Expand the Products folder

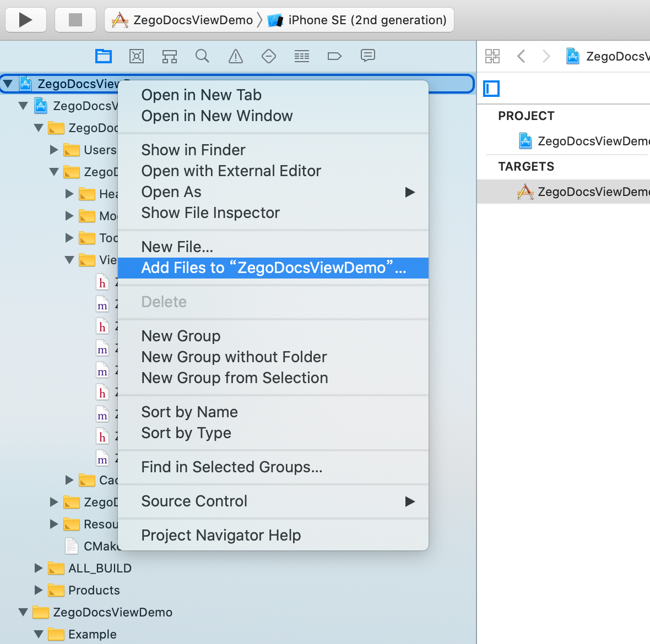(39, 590)
